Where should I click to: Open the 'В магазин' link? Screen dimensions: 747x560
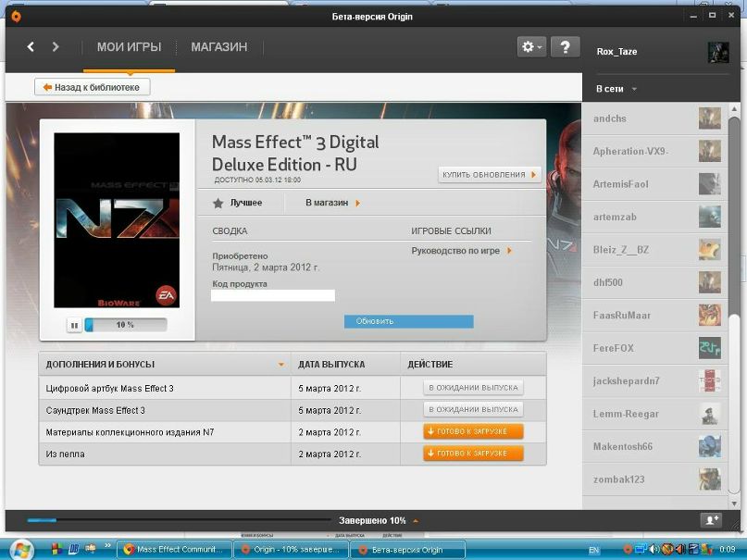click(x=332, y=203)
